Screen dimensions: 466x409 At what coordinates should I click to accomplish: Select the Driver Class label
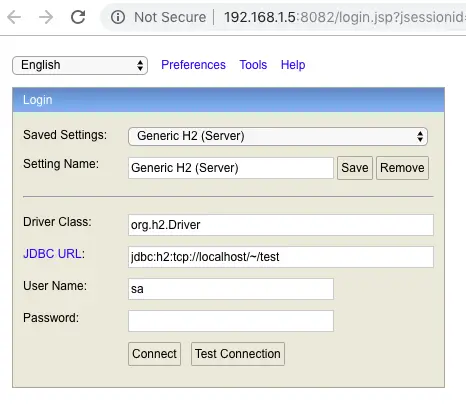point(57,222)
